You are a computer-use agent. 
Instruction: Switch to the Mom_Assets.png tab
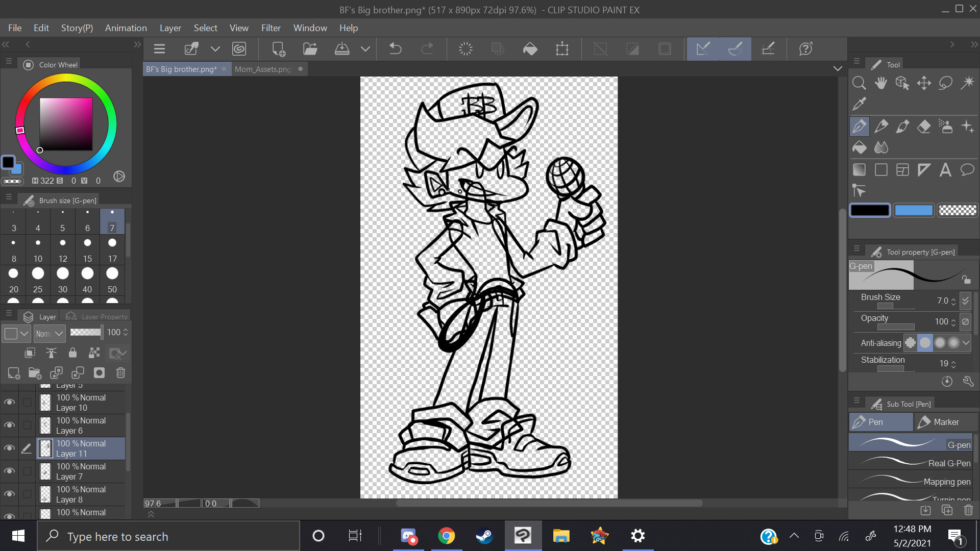coord(263,69)
